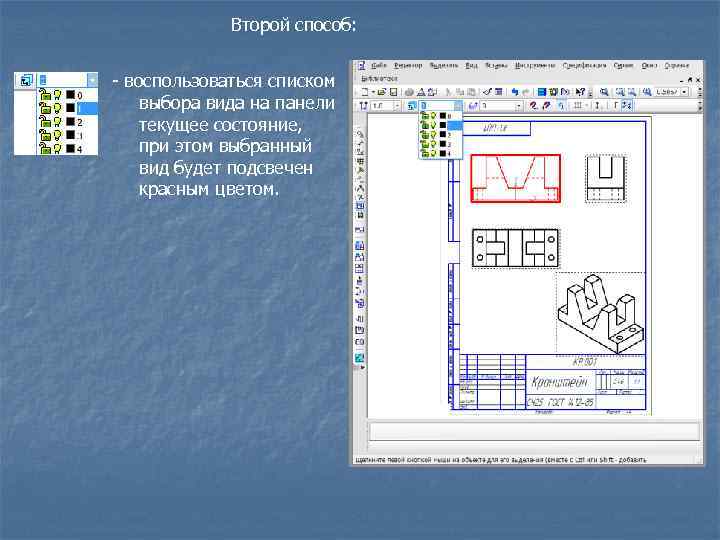Viewport: 720px width, 540px height.
Task: Click the zoom scale value field
Action: [x=667, y=92]
